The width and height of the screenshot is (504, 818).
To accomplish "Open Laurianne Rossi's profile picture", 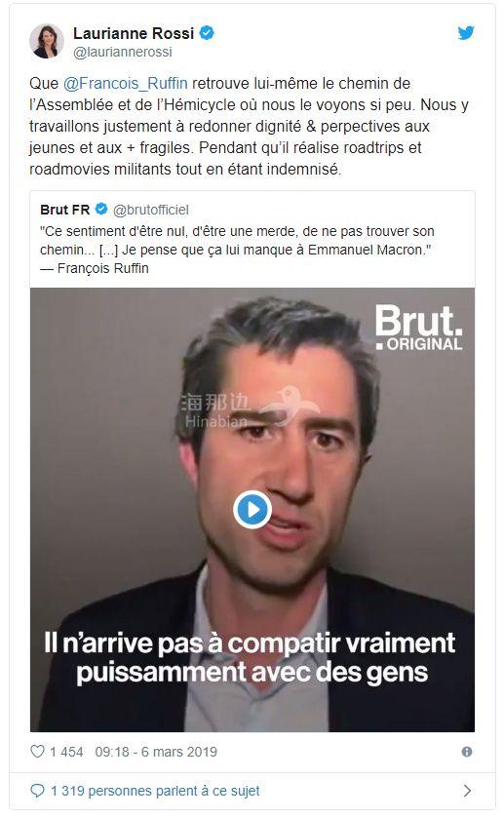I will [47, 41].
